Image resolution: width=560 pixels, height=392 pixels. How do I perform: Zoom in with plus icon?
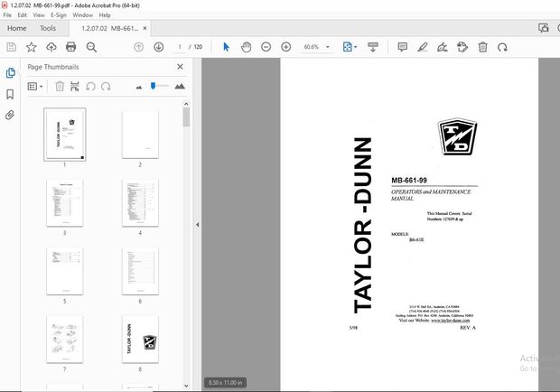pos(286,47)
